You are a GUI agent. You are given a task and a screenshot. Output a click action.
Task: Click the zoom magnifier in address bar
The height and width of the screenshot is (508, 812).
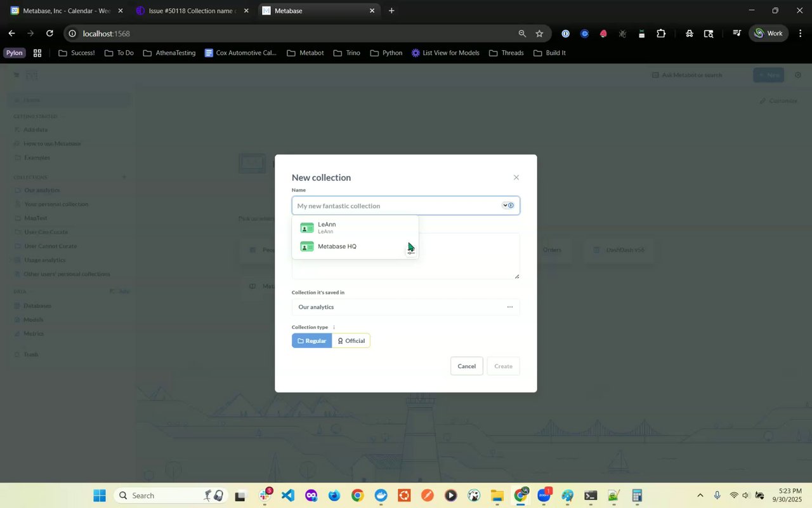[522, 34]
